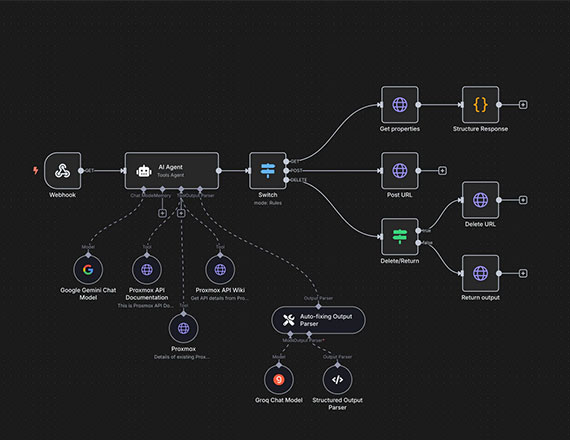The height and width of the screenshot is (440, 570).
Task: Add node after Return output
Action: click(523, 273)
